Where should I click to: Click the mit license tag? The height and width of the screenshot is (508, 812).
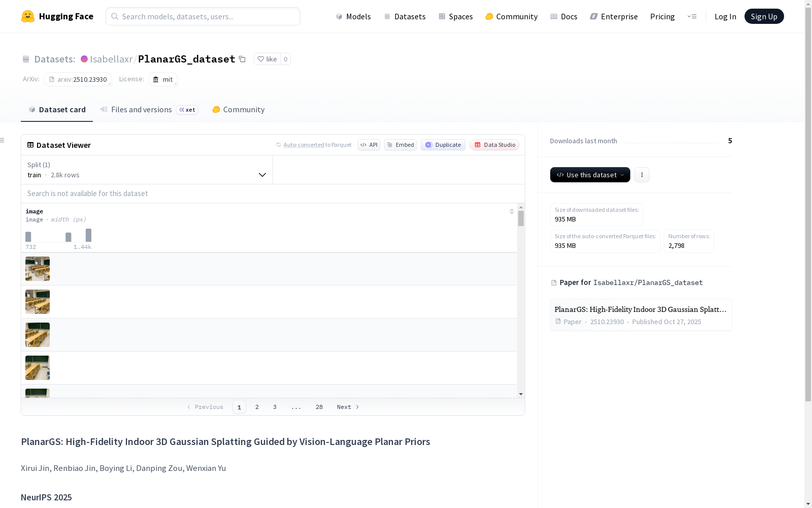[163, 79]
